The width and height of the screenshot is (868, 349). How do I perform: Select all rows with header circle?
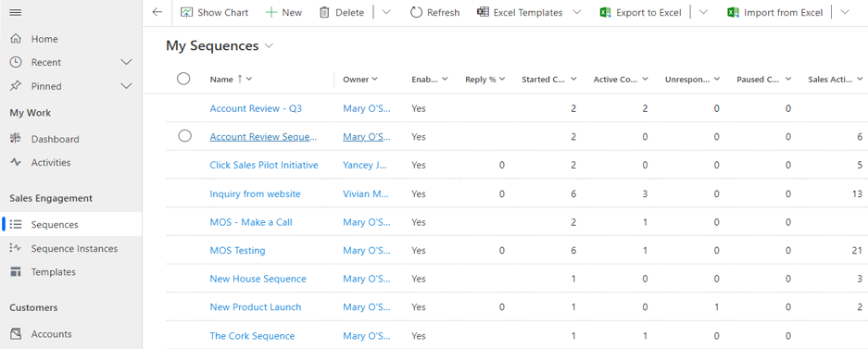[183, 79]
